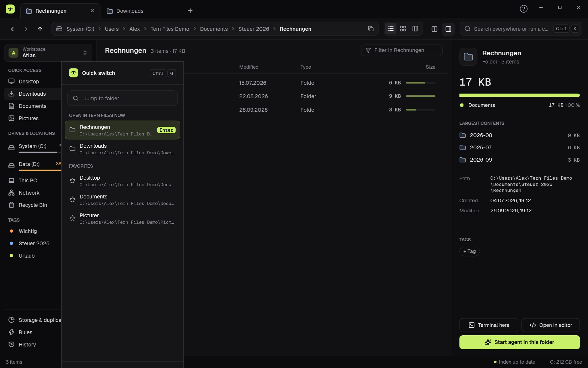Expand the Atlas workspace switcher

click(48, 52)
